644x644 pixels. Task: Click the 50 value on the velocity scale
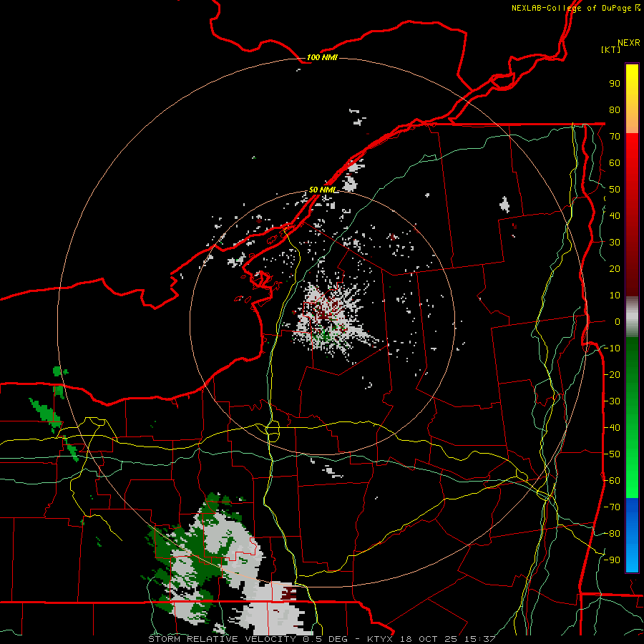[x=615, y=190]
